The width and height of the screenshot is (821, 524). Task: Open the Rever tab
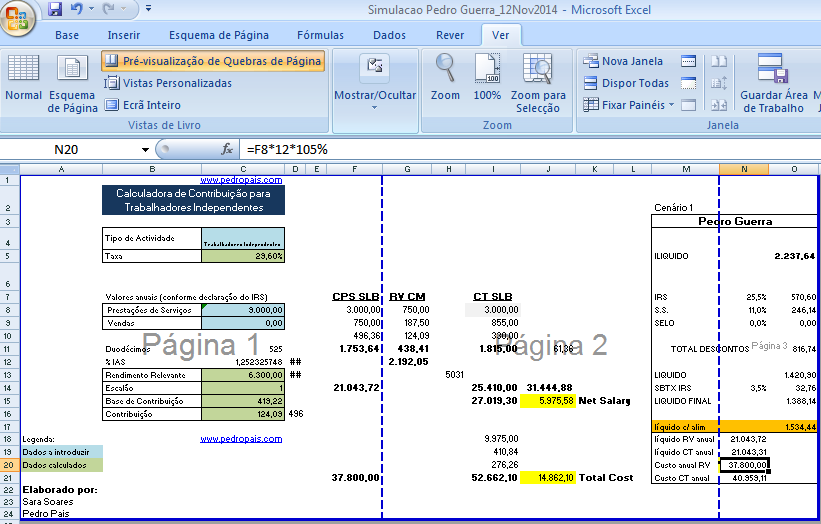coord(450,35)
